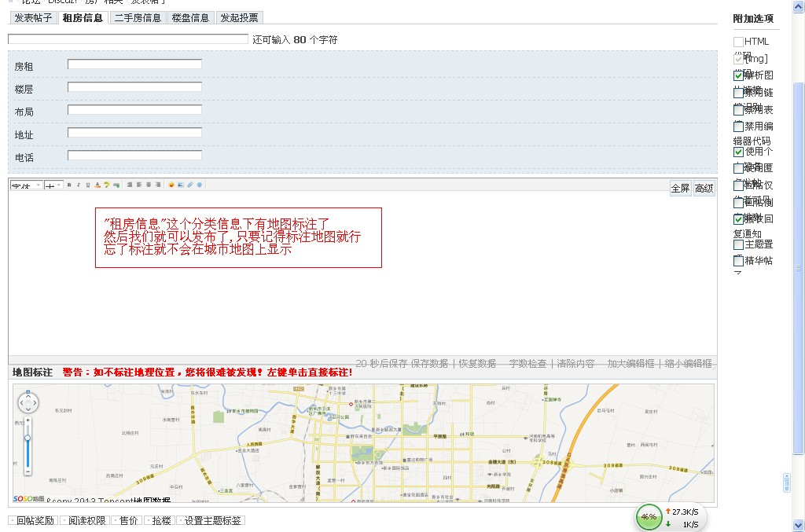Image resolution: width=805 pixels, height=532 pixels.
Task: Open the font family dropdown
Action: click(x=27, y=185)
